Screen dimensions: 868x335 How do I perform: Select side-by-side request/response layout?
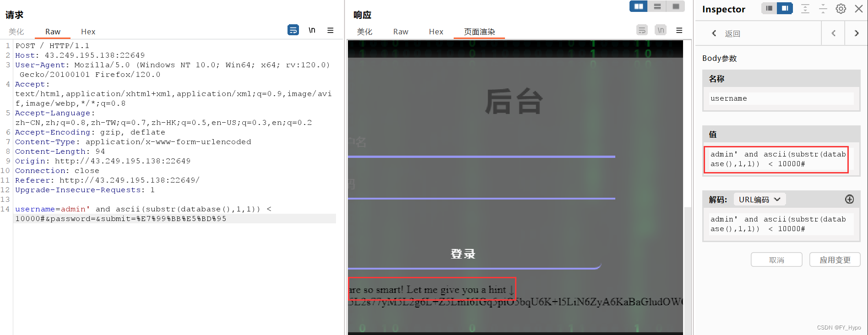tap(639, 6)
